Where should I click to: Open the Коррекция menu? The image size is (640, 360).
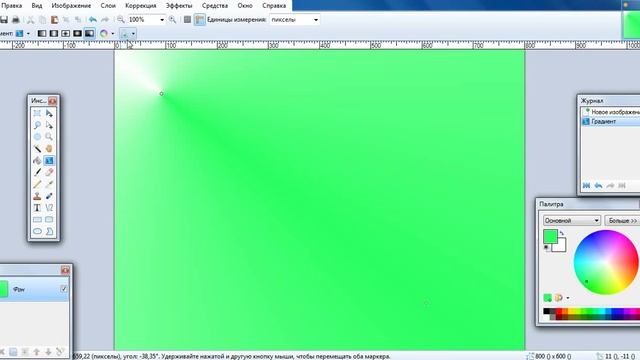click(140, 6)
